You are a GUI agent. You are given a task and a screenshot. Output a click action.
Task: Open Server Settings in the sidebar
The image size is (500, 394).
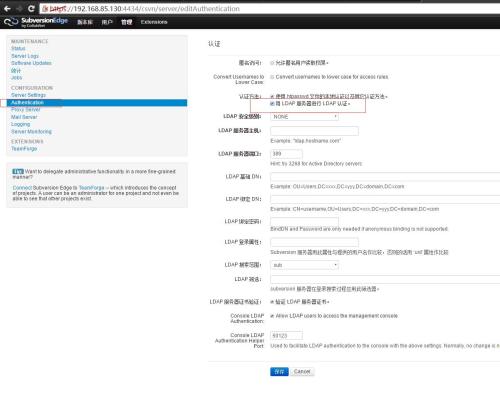point(28,95)
